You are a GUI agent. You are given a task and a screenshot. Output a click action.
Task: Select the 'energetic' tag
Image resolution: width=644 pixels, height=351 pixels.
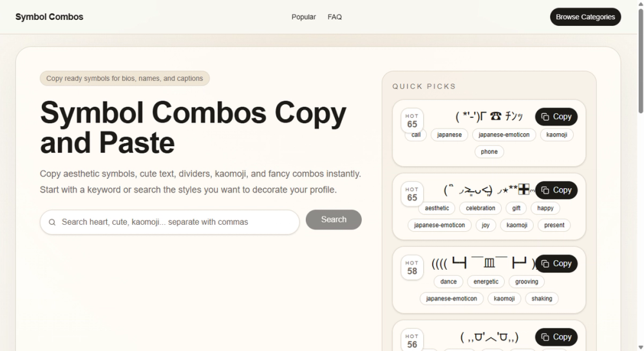pyautogui.click(x=486, y=281)
